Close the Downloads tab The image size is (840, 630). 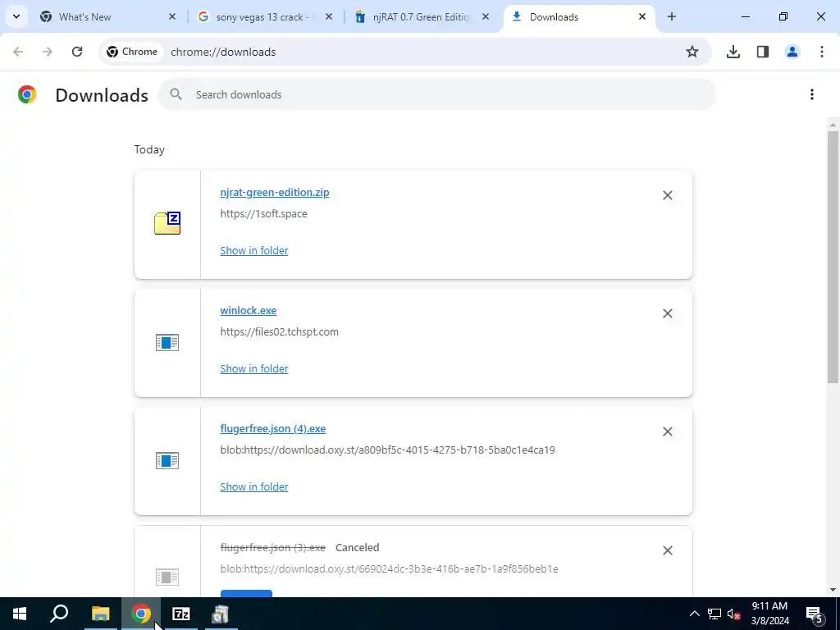(x=641, y=17)
